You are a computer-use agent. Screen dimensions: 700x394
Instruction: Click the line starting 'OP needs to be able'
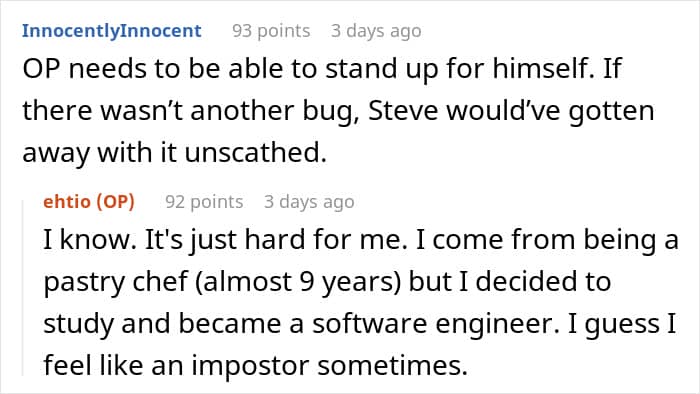pos(322,69)
